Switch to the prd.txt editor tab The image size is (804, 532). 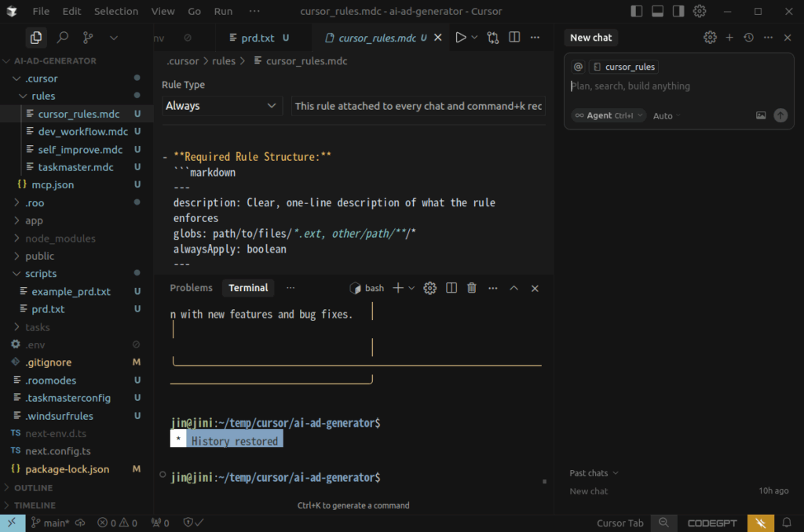pyautogui.click(x=258, y=38)
